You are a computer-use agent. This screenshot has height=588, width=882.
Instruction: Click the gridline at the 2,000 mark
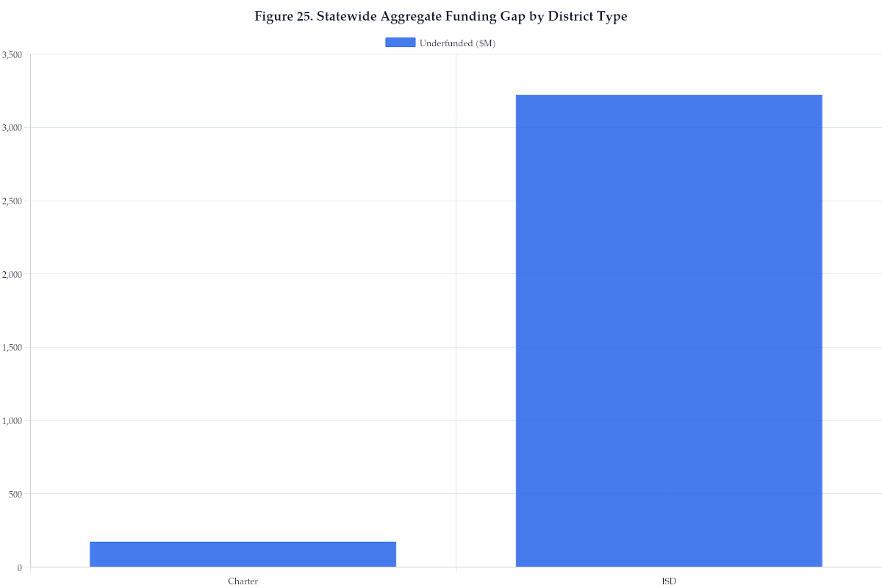(294, 274)
